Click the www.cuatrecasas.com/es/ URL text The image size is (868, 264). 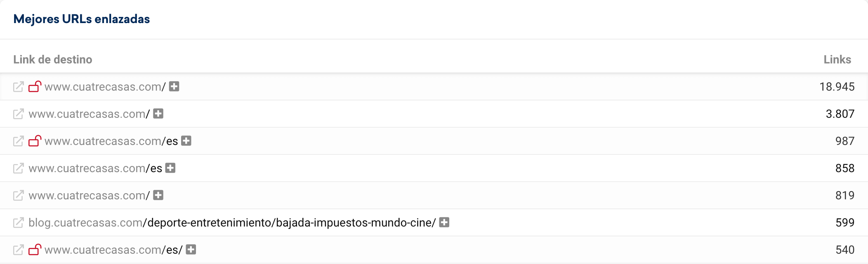tap(113, 249)
